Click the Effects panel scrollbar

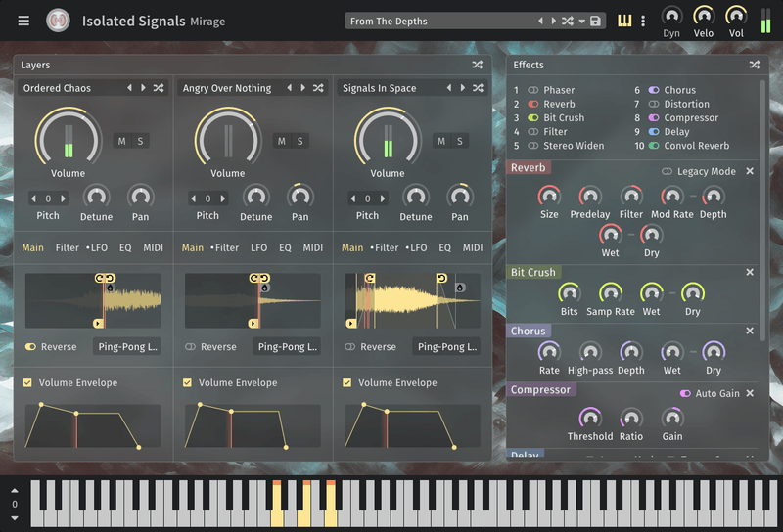[762, 209]
